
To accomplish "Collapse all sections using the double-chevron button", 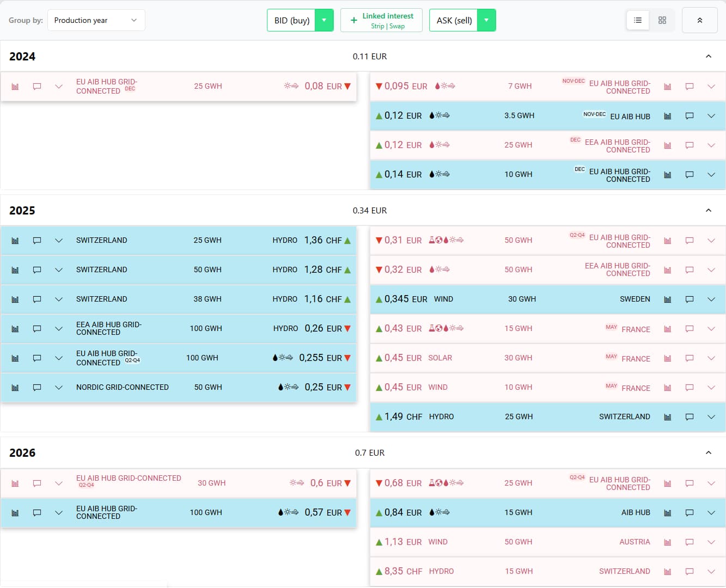I will (x=699, y=20).
